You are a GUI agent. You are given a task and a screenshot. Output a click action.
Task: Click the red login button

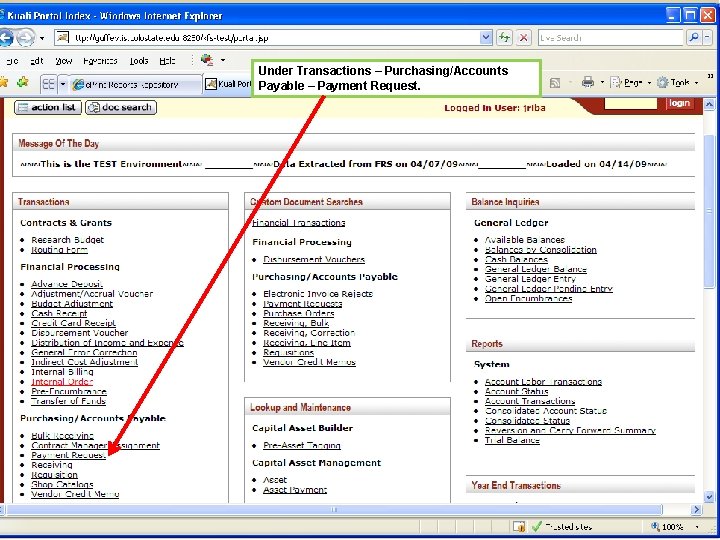[679, 103]
